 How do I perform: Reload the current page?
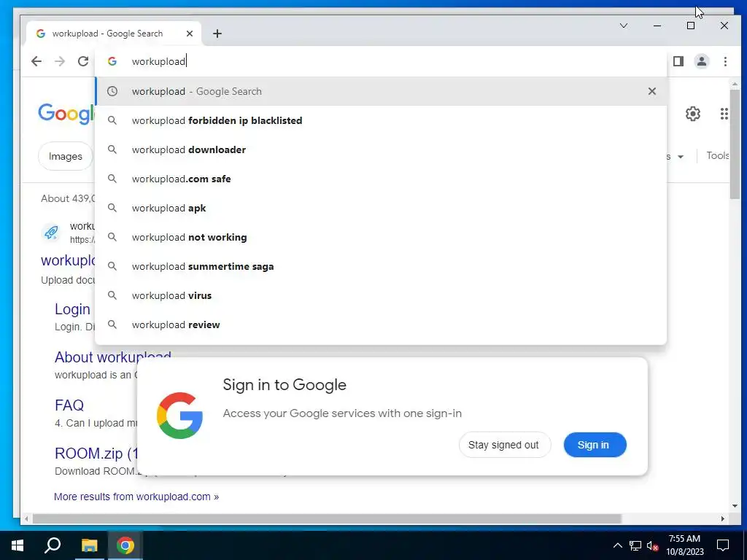pyautogui.click(x=83, y=61)
